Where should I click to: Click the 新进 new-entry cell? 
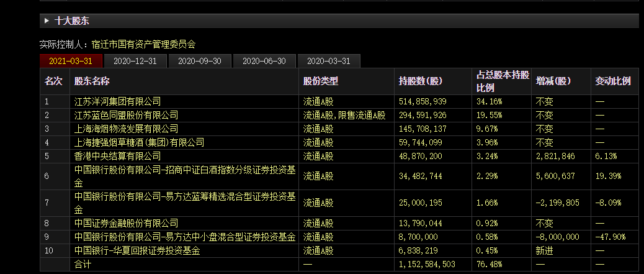pyautogui.click(x=545, y=250)
